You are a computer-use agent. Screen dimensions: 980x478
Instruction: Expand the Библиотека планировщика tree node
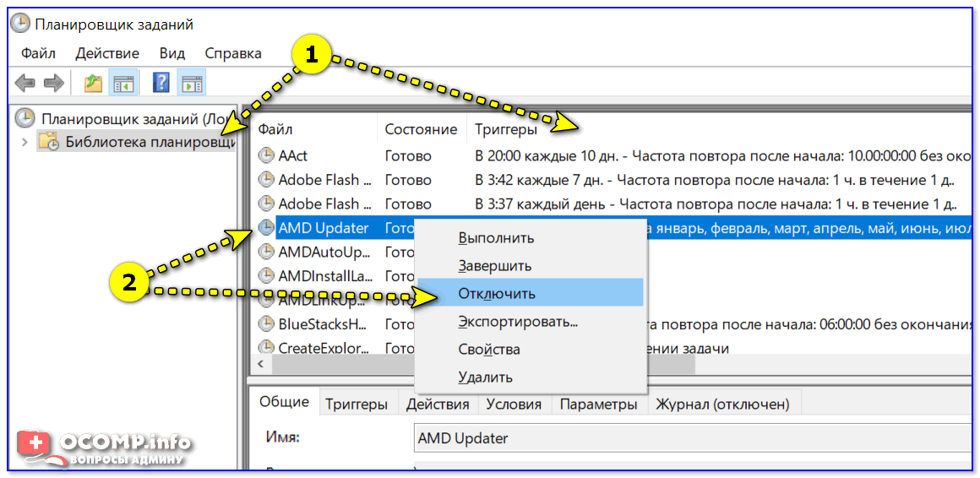24,142
